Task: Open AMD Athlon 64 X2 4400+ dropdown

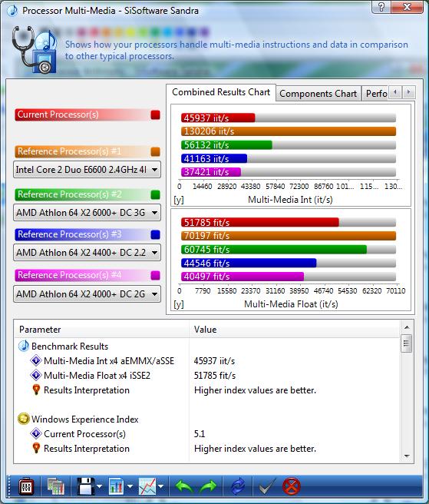Action: pos(87,252)
